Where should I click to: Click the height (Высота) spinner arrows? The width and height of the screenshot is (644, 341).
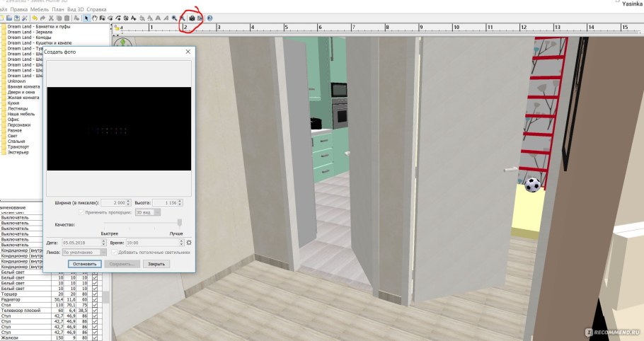pos(180,203)
